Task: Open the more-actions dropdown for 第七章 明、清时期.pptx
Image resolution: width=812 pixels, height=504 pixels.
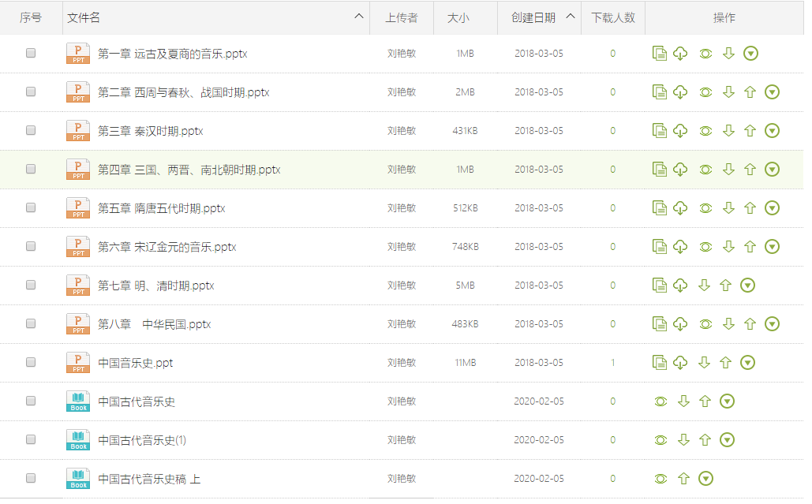Action: pyautogui.click(x=748, y=286)
